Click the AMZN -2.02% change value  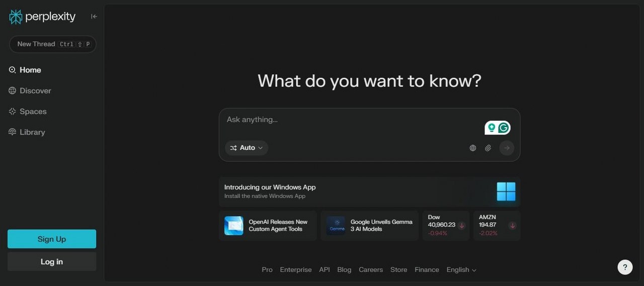488,233
